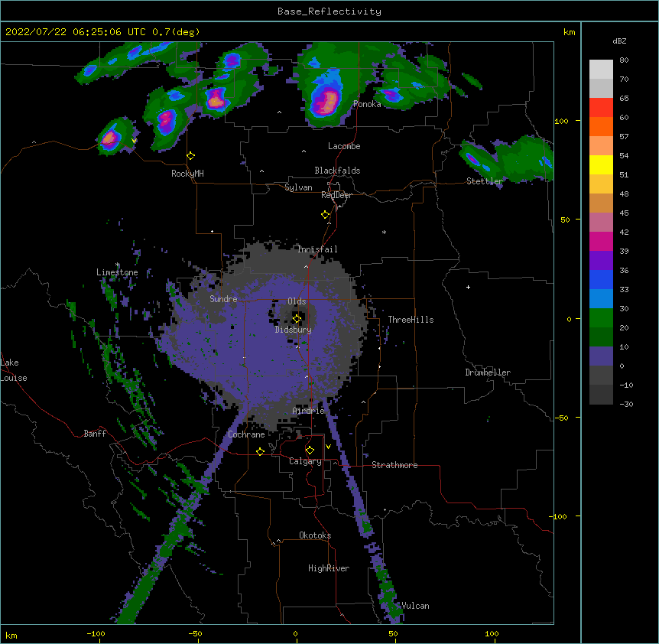Click the Stettler label
The height and width of the screenshot is (644, 659).
pyautogui.click(x=485, y=181)
